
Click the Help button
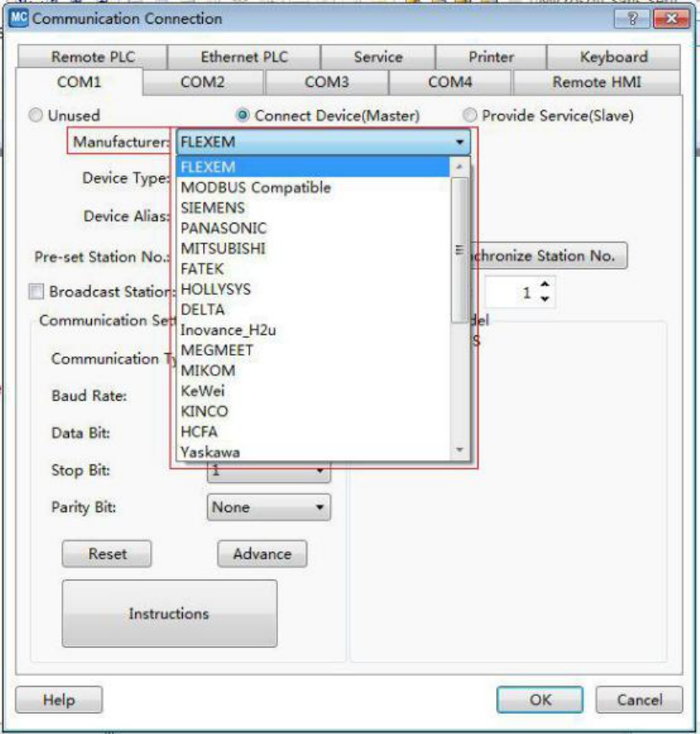pos(59,699)
